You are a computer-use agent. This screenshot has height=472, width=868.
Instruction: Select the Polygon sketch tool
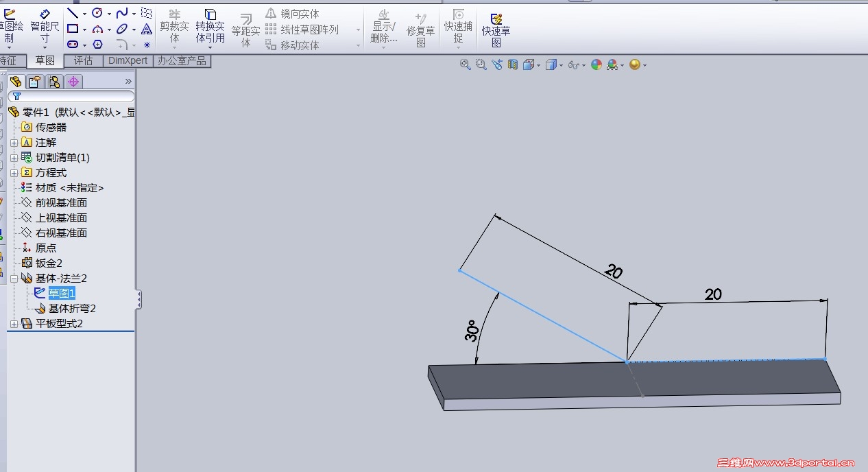[97, 45]
